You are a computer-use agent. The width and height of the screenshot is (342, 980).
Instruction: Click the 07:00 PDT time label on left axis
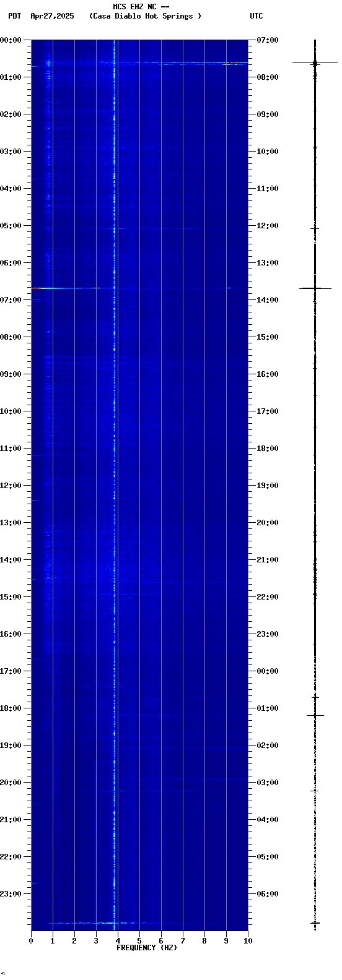(11, 300)
